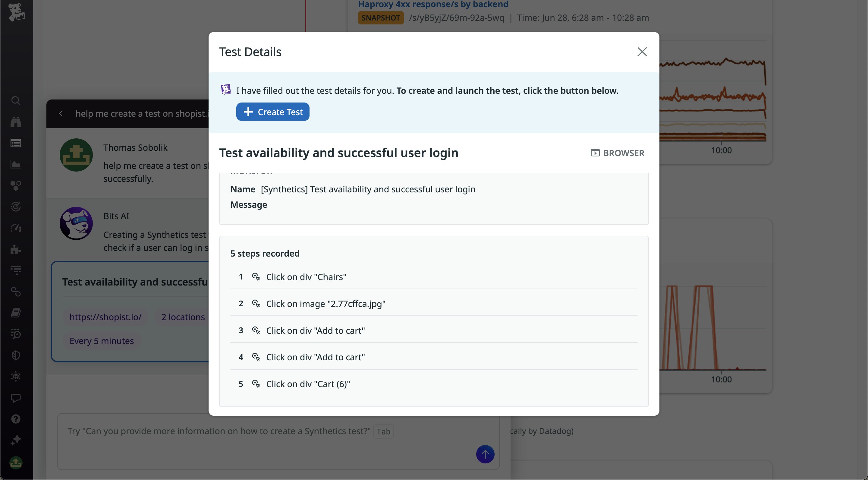The width and height of the screenshot is (868, 480).
Task: Open the Integrations puzzle piece icon
Action: [16, 249]
